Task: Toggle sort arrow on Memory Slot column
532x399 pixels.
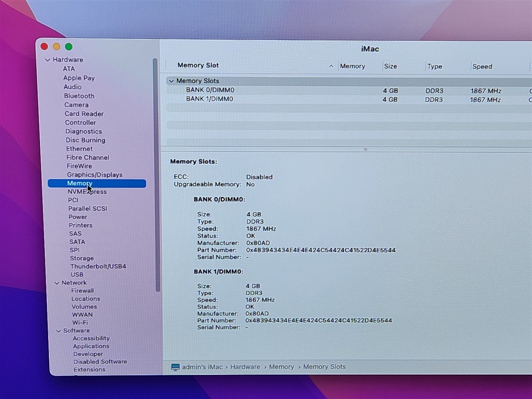Action: point(331,66)
